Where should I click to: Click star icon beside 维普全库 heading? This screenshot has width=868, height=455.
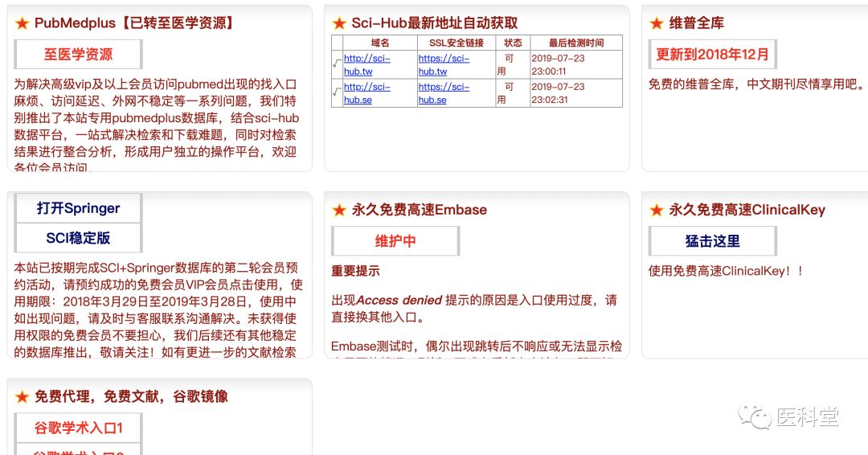(x=657, y=23)
